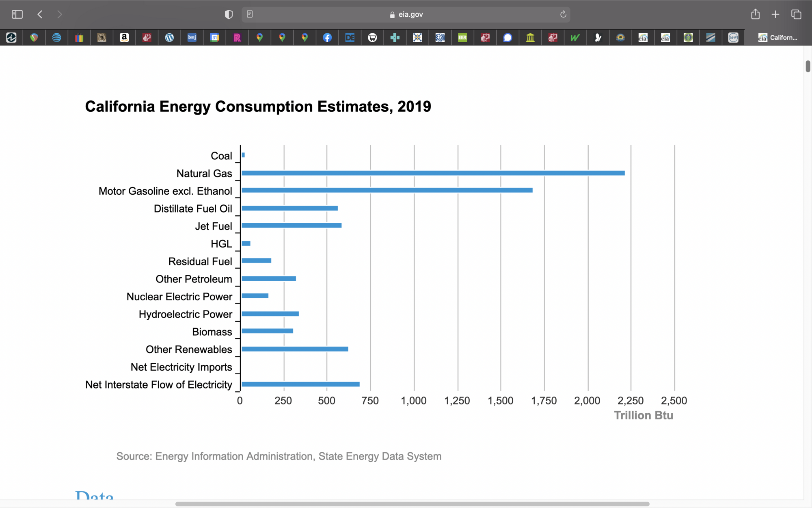Screen dimensions: 812x508
Task: Select the California eia tab
Action: 778,38
